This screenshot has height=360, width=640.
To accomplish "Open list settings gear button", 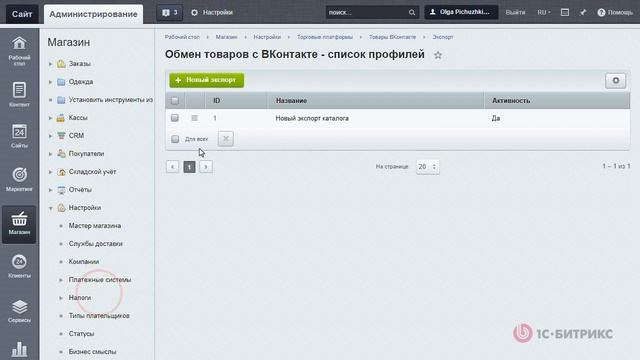I will (x=616, y=80).
